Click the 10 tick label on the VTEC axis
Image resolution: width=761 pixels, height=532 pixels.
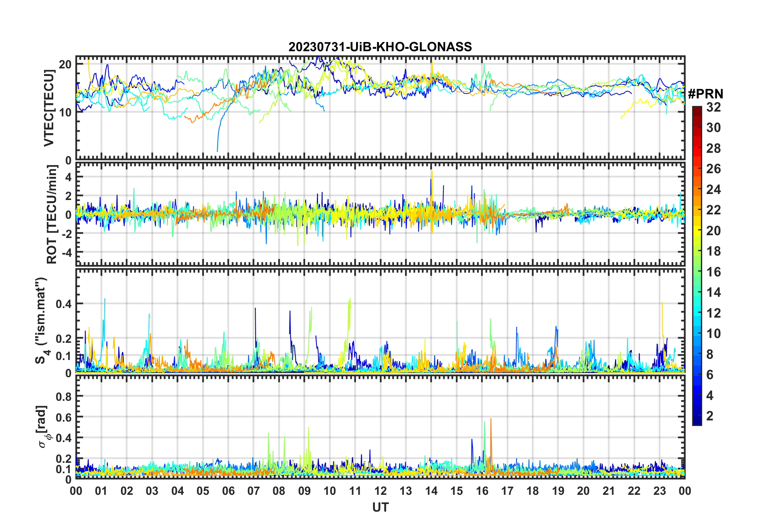pos(65,112)
